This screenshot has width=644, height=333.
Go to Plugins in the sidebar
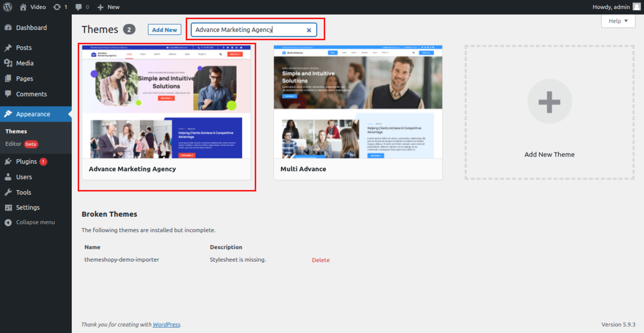click(x=26, y=162)
